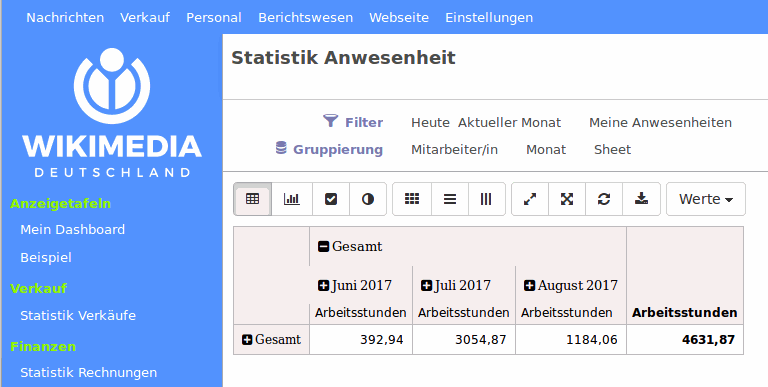Screen dimensions: 768x387
Task: Open the Webseite menu
Action: tap(399, 18)
